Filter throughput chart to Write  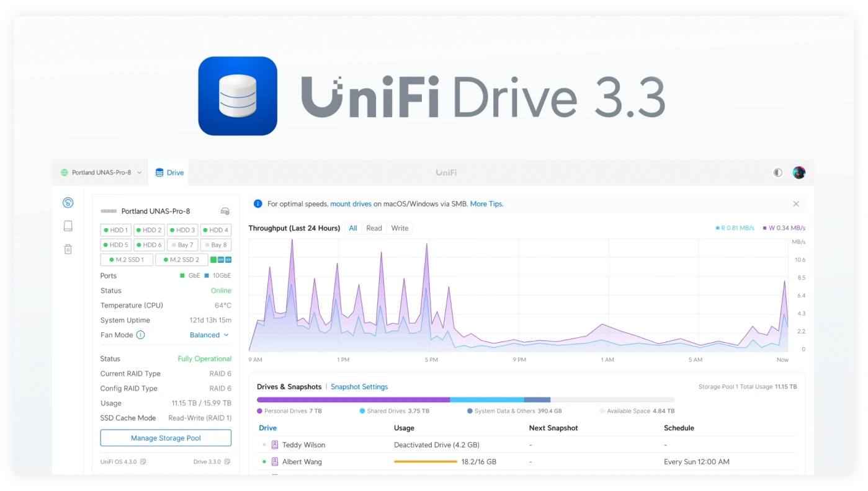tap(400, 228)
